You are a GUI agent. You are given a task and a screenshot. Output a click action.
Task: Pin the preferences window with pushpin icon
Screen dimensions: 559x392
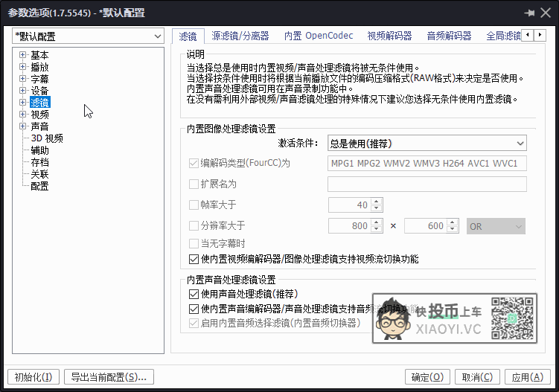(529, 13)
